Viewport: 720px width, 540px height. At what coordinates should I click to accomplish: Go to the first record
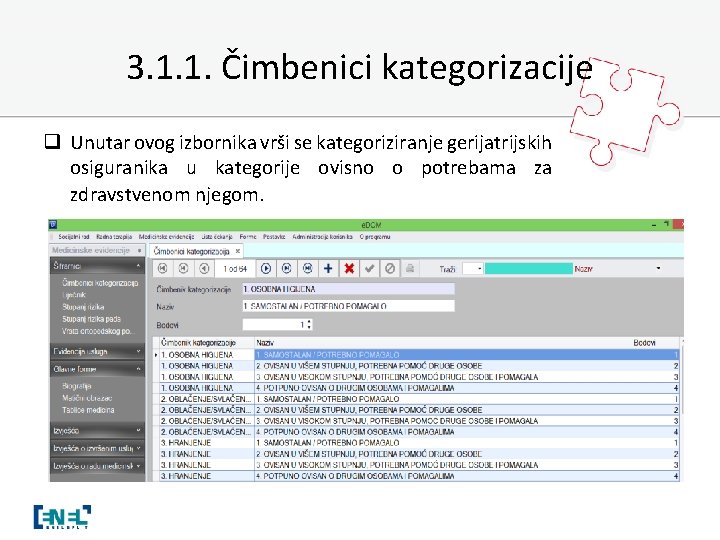point(163,269)
